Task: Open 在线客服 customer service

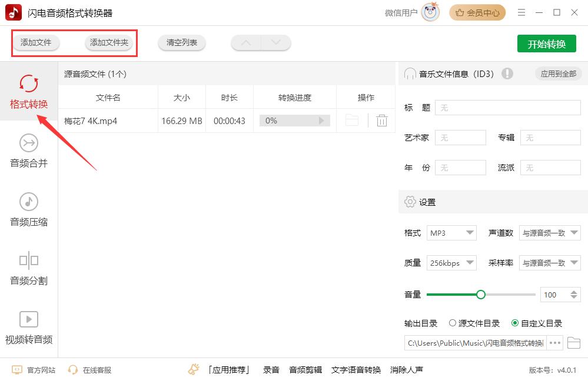Action: pyautogui.click(x=96, y=370)
